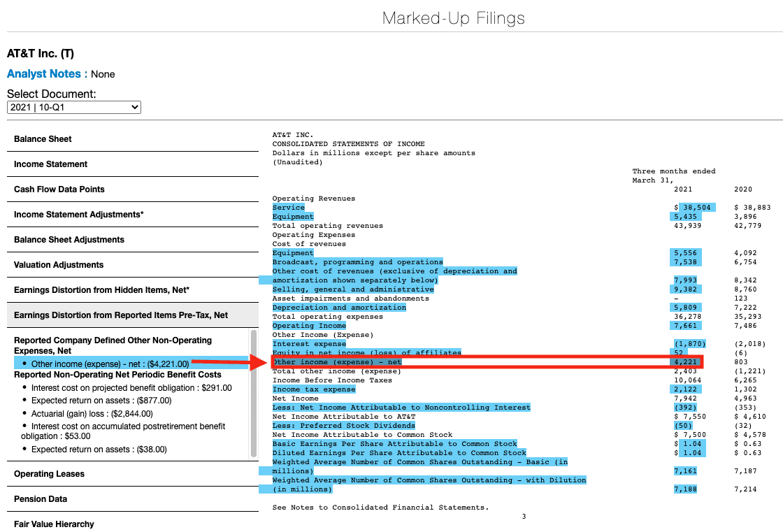Open the Analyst Notes link

[x=44, y=74]
